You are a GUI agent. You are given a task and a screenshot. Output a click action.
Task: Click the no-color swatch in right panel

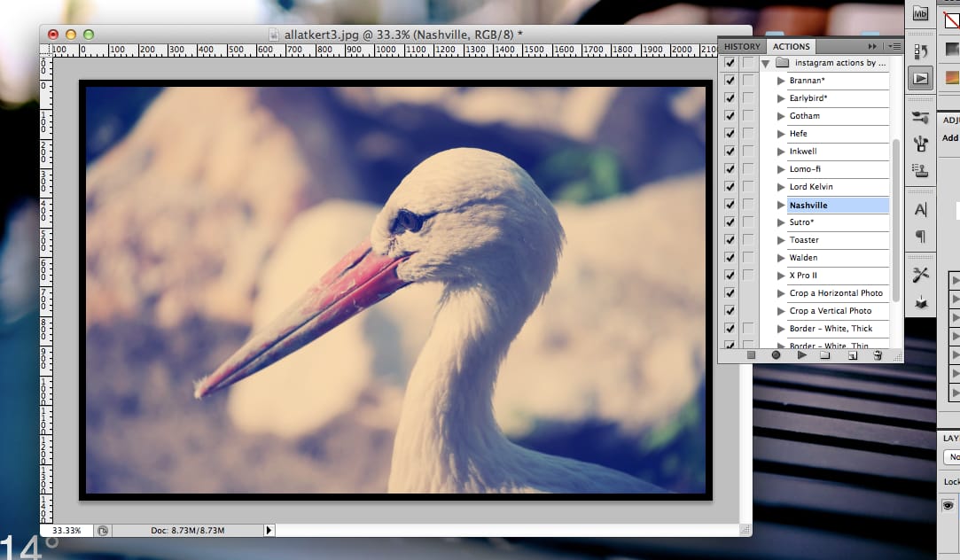point(952,19)
